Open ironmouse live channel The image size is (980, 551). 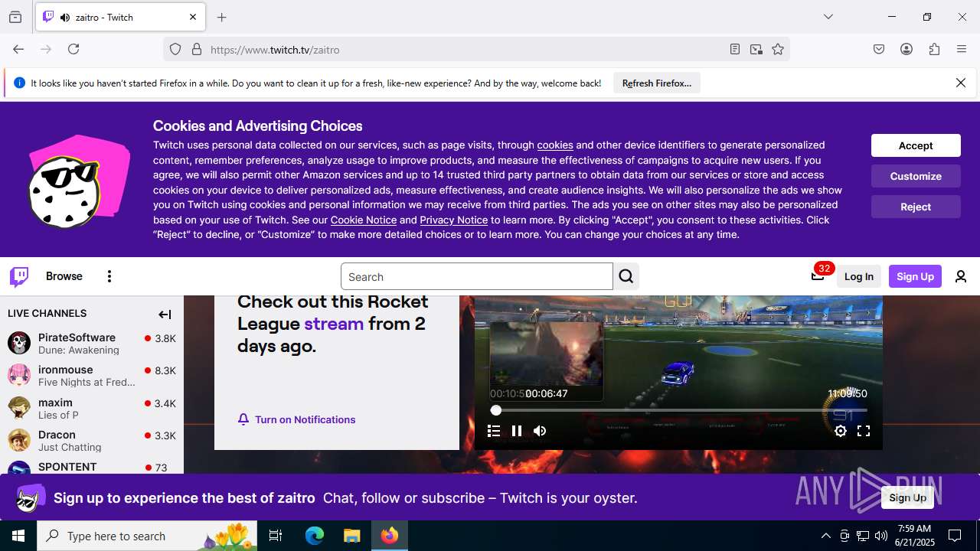[x=92, y=375]
